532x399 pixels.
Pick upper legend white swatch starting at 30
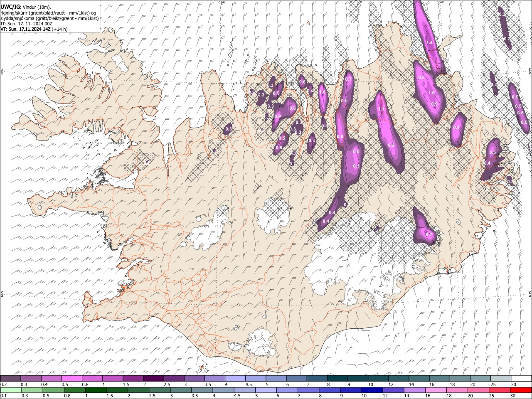521,379
